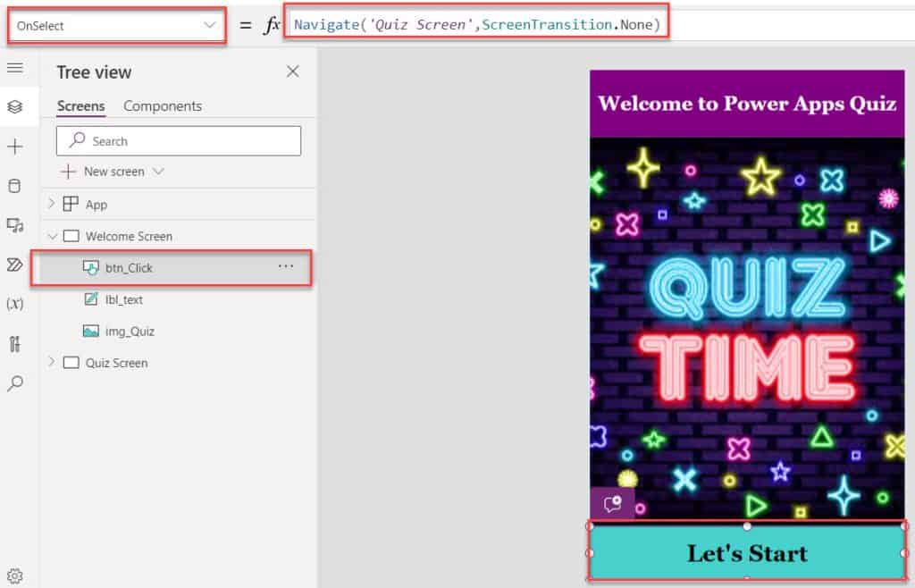Expand the Quiz Screen node
915x588 pixels.
(x=51, y=362)
